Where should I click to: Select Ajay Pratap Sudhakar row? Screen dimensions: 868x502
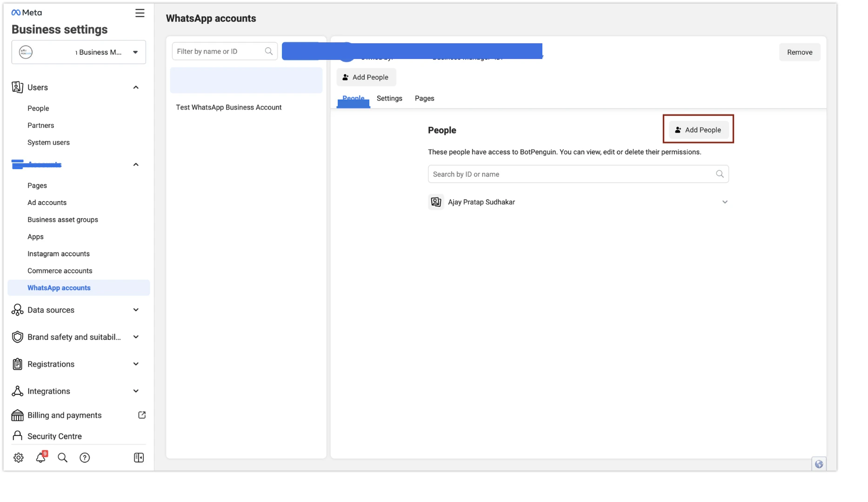coord(578,202)
